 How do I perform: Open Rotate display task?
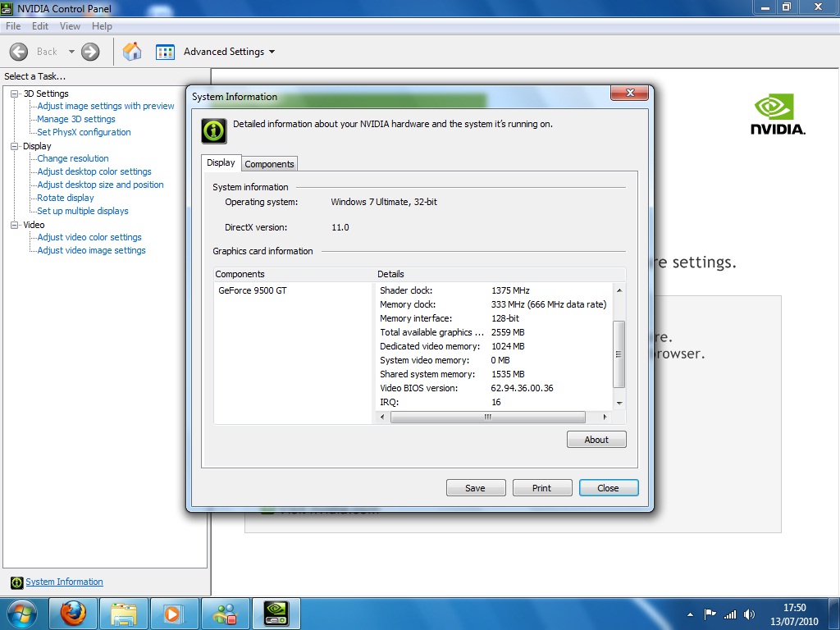click(x=66, y=199)
